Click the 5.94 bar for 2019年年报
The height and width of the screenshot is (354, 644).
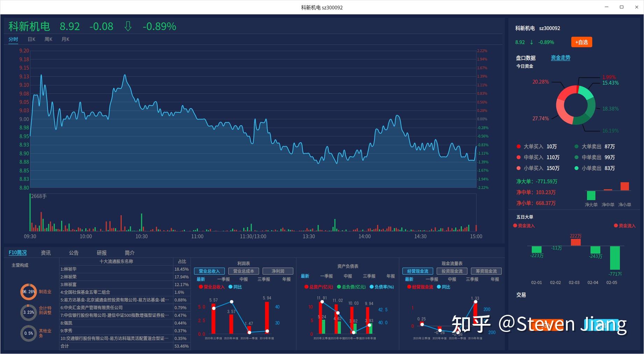pyautogui.click(x=267, y=318)
